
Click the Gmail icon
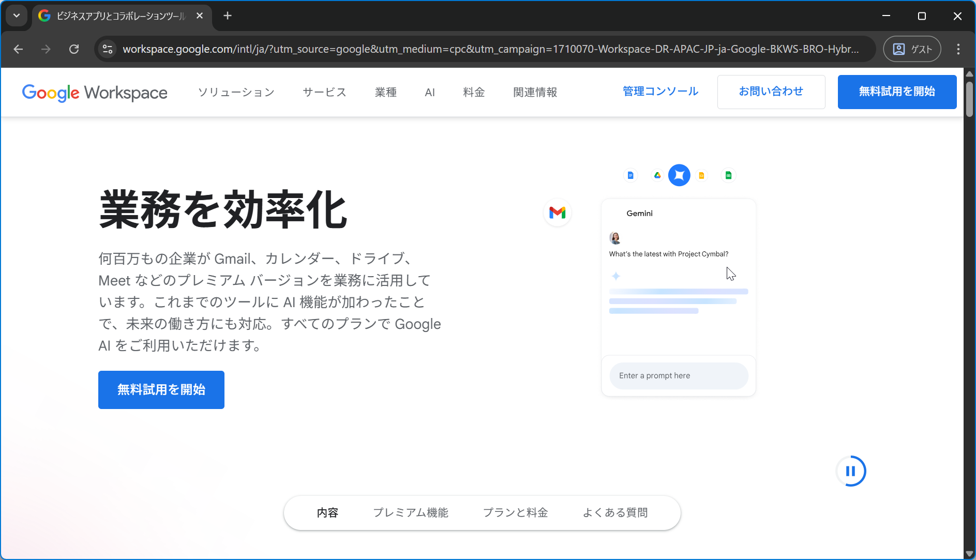557,213
